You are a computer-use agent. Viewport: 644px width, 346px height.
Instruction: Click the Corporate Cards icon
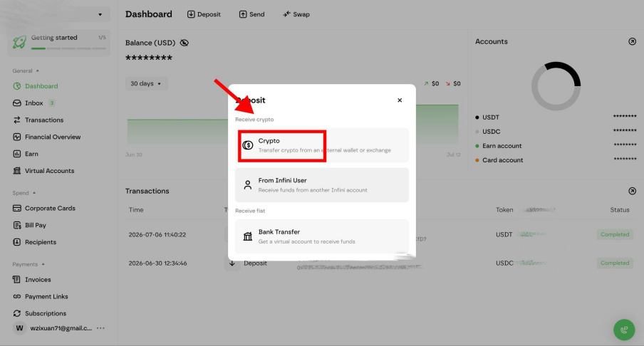17,209
